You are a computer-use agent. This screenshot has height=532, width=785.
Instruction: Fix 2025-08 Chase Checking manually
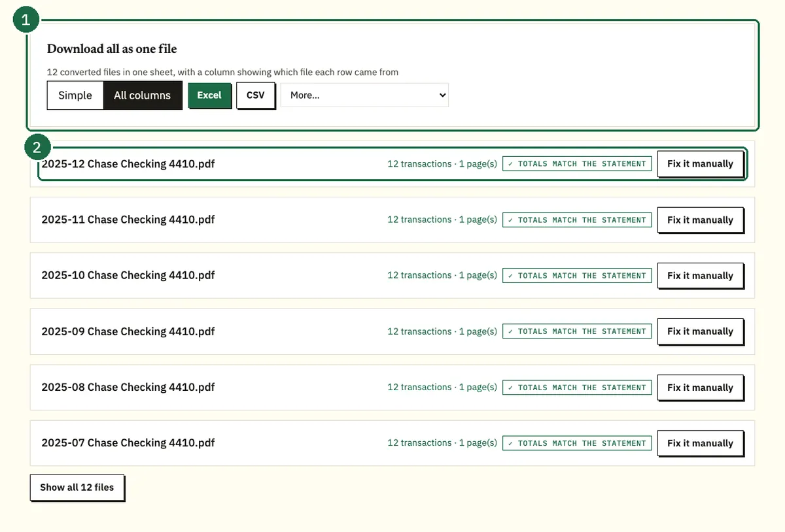coord(700,388)
